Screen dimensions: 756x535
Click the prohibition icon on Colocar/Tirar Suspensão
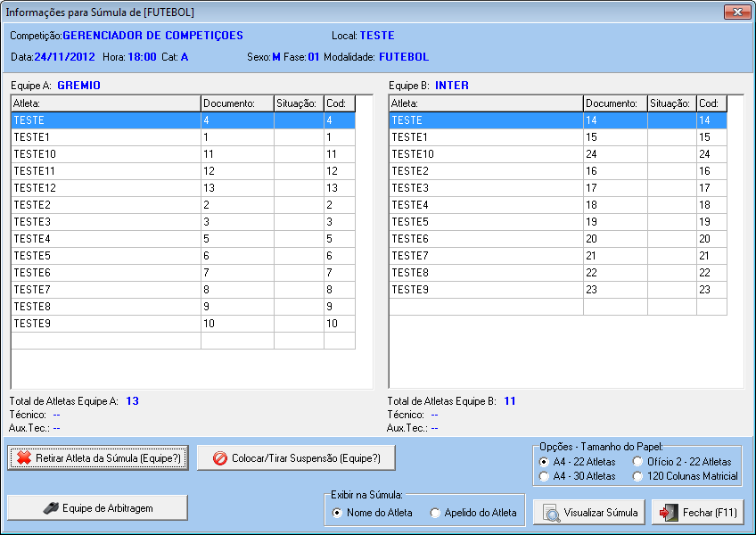pyautogui.click(x=219, y=458)
